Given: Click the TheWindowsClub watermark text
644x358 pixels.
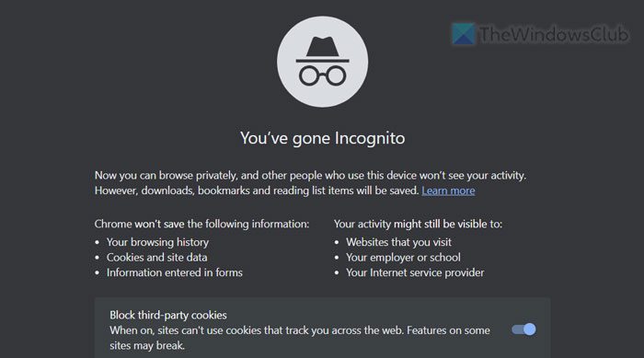Looking at the screenshot, I should tap(554, 34).
